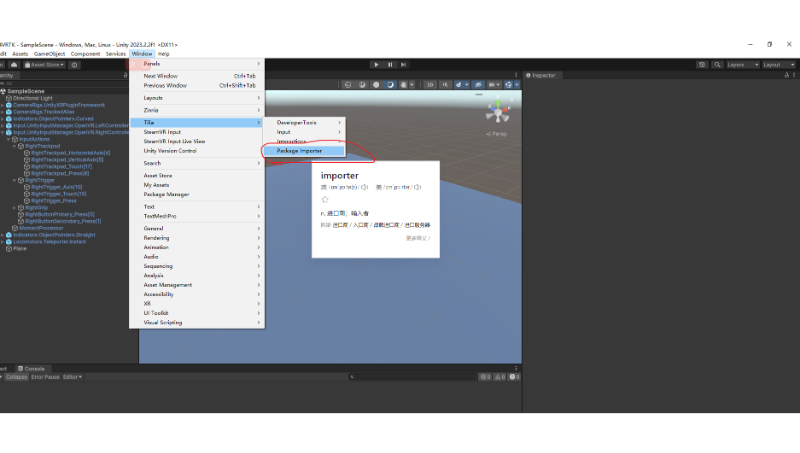
Task: Click Previous Window menu entry
Action: point(196,85)
